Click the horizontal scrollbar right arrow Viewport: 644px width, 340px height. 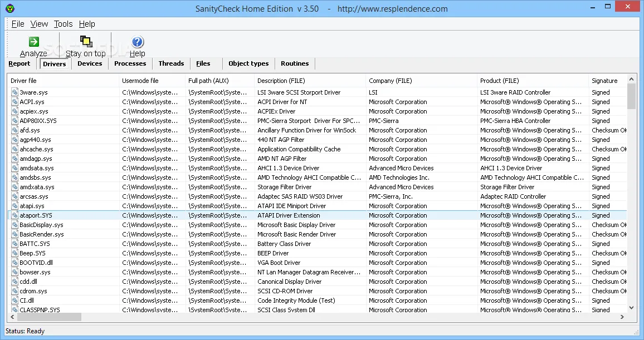click(x=622, y=317)
